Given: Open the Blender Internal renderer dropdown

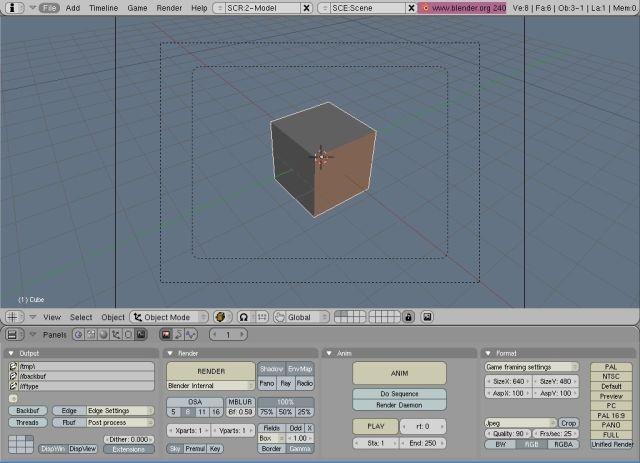Looking at the screenshot, I should pos(211,385).
